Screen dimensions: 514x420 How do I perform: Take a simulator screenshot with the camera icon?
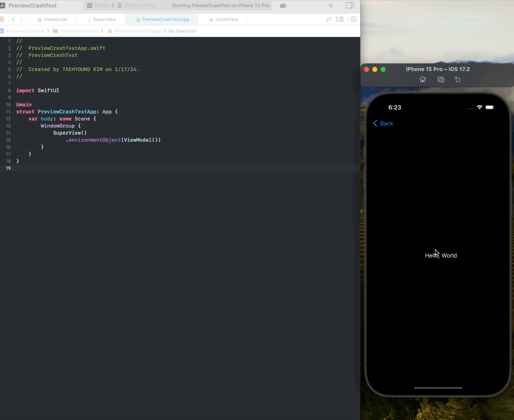(x=441, y=80)
